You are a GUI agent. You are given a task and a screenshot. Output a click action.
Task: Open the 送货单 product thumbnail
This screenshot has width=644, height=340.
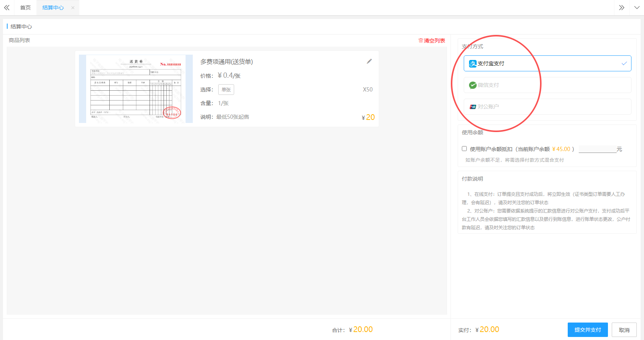point(136,89)
